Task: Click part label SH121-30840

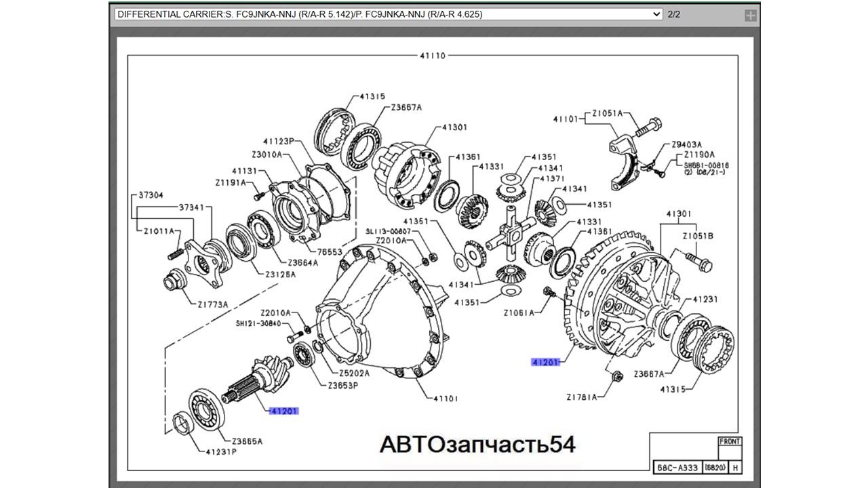Action: pyautogui.click(x=258, y=324)
